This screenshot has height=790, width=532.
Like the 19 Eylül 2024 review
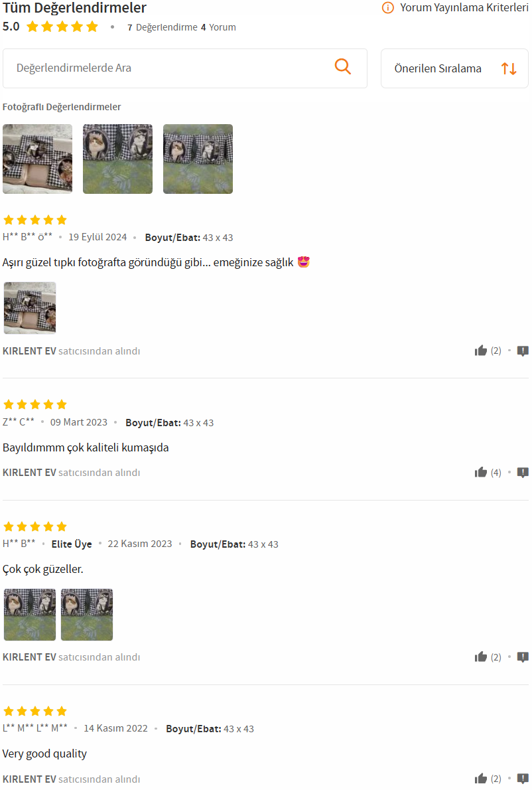click(481, 351)
